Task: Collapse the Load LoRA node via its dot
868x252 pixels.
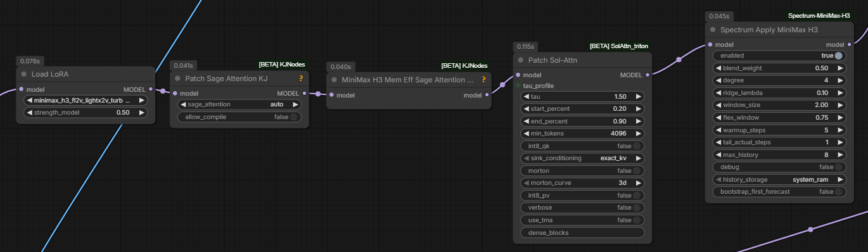Action: pyautogui.click(x=23, y=74)
